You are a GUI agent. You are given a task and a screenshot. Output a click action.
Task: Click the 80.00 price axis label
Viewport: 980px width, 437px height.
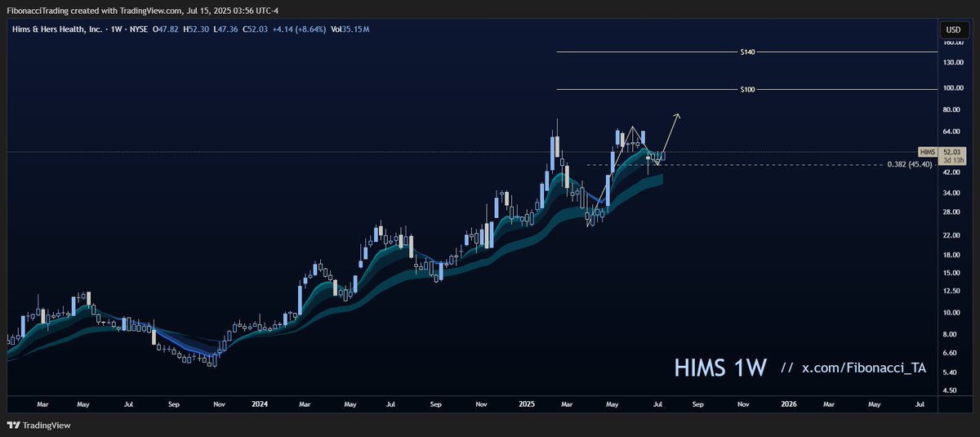click(x=951, y=110)
